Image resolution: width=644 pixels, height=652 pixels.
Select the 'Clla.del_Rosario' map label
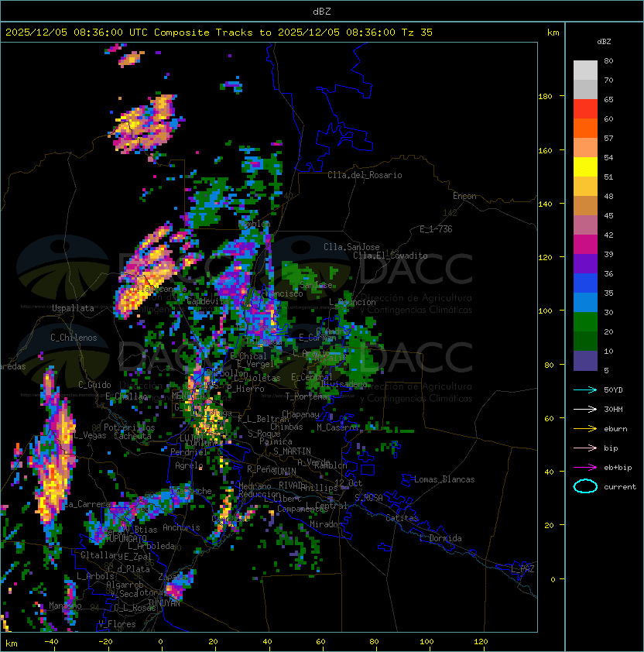365,175
